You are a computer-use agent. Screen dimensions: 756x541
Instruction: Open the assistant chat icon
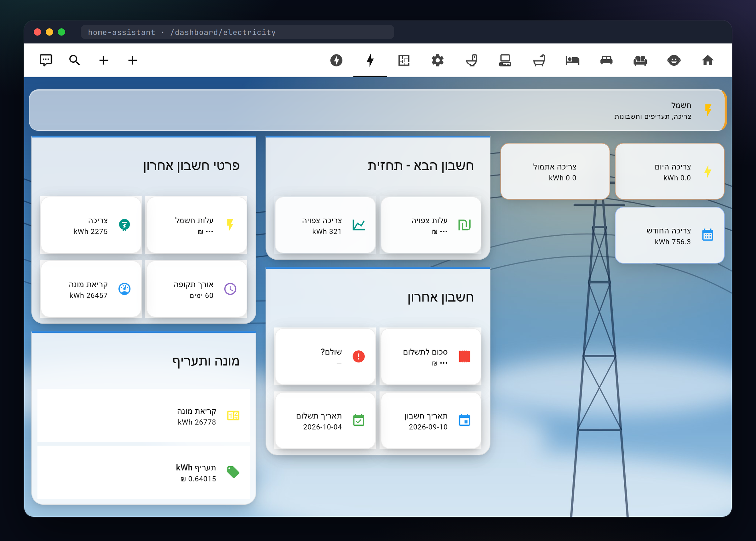pos(46,60)
